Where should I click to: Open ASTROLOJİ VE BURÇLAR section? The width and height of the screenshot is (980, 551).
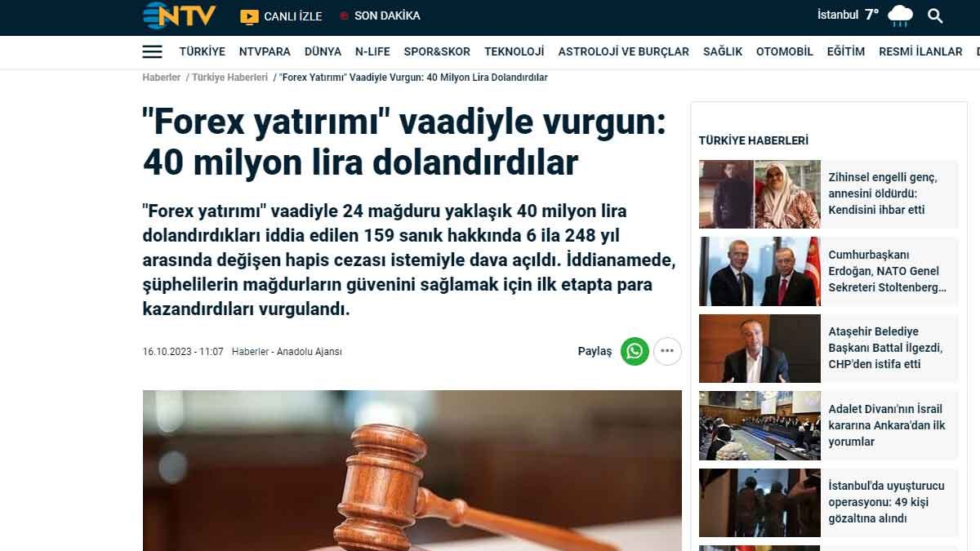[623, 51]
